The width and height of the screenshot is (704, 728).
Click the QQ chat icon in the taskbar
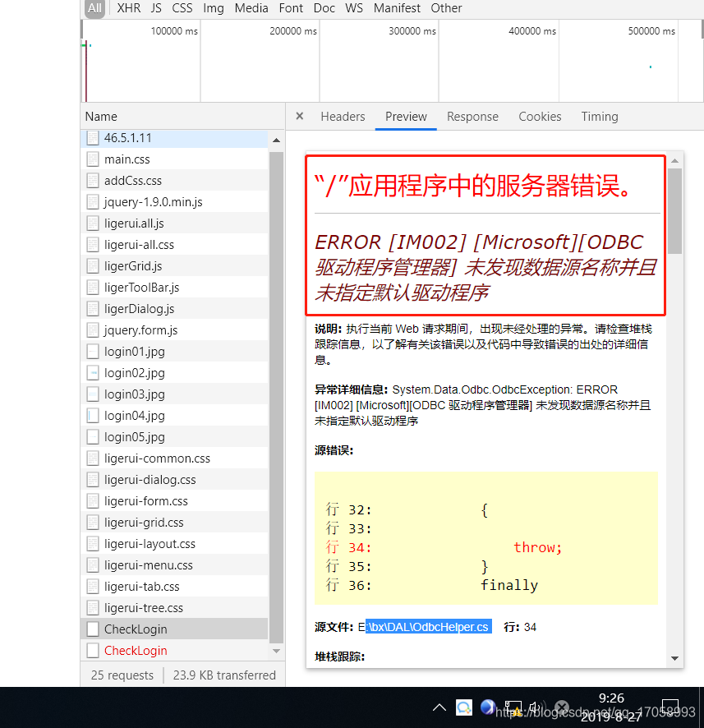tap(465, 707)
